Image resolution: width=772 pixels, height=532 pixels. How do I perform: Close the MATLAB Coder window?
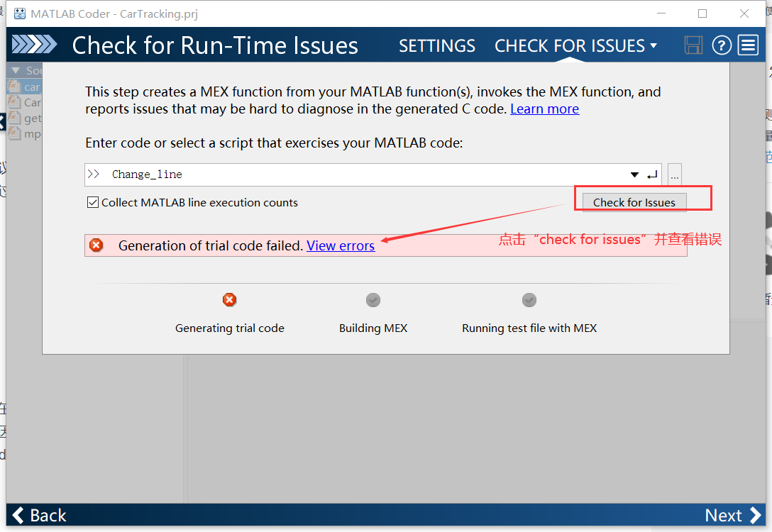[x=744, y=13]
